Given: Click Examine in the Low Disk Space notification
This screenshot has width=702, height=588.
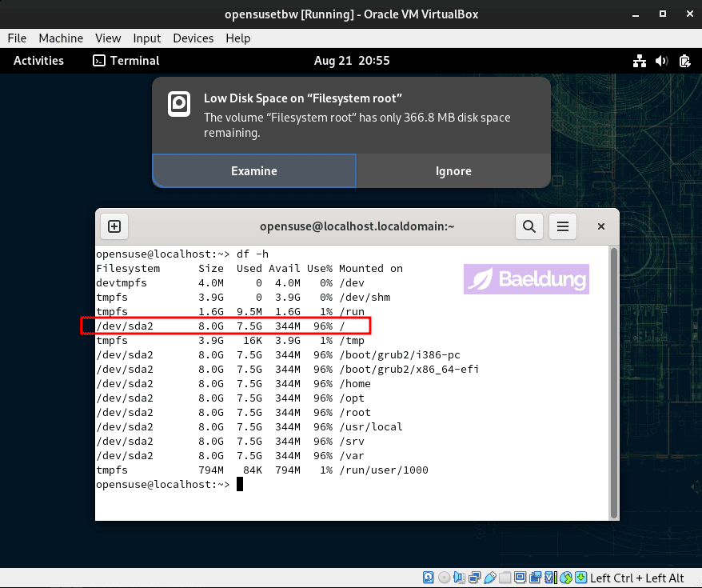Looking at the screenshot, I should pyautogui.click(x=254, y=171).
